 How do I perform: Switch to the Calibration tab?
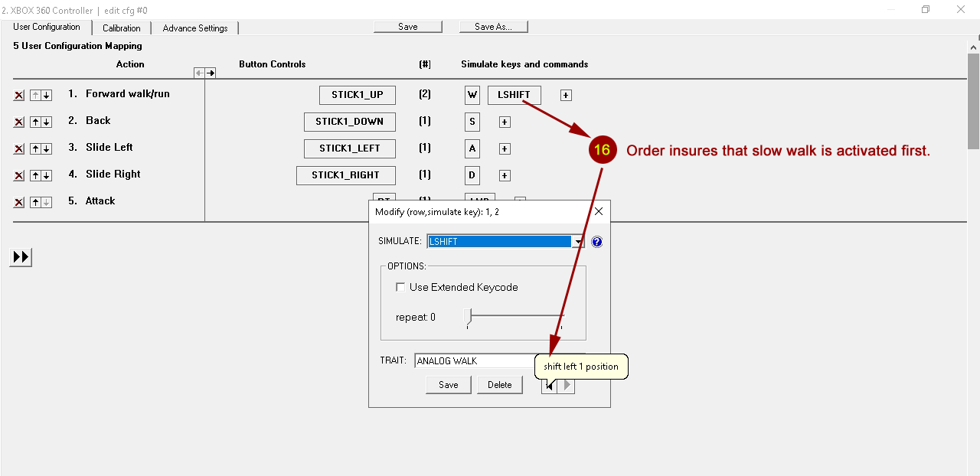[122, 28]
